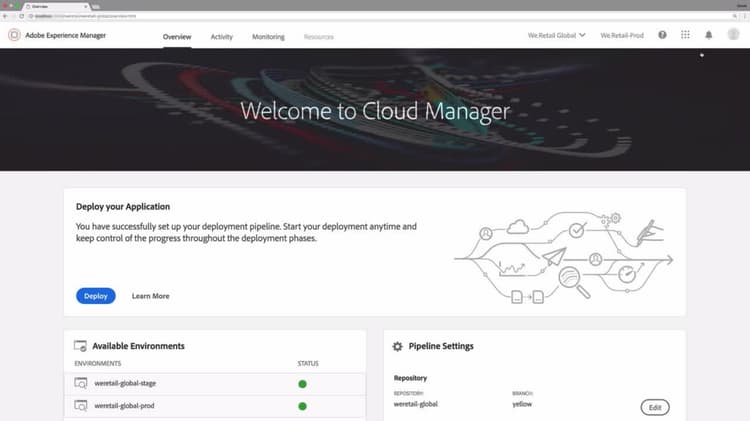Switch to the Monitoring tab
This screenshot has height=421, width=750.
[268, 37]
